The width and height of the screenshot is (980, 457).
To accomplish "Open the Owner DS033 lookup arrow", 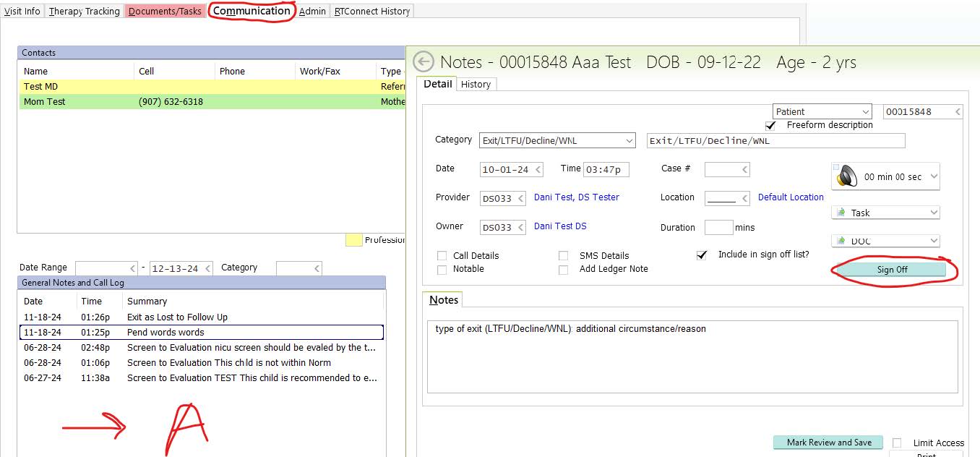I will click(520, 228).
